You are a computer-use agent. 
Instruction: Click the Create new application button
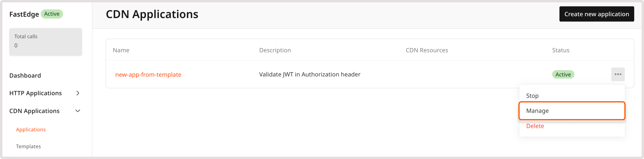597,14
